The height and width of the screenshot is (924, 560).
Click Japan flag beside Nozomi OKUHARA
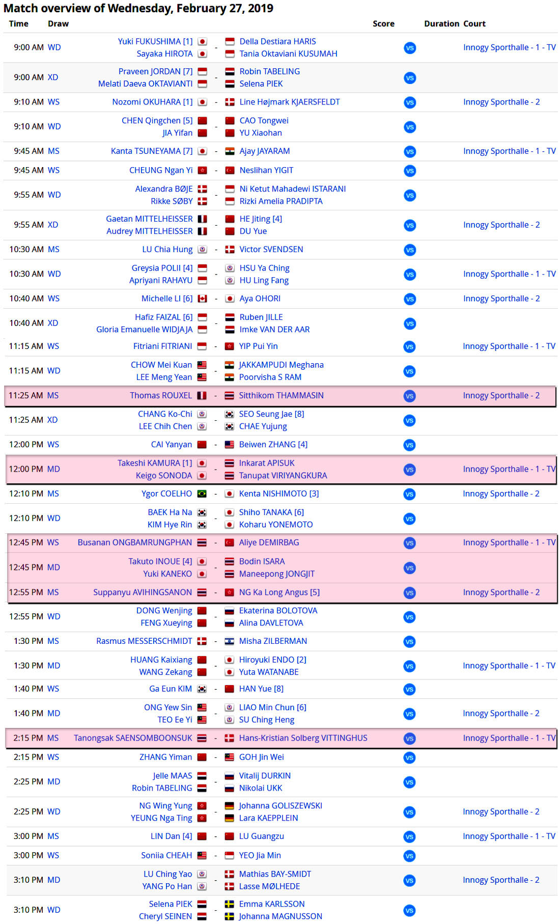202,102
